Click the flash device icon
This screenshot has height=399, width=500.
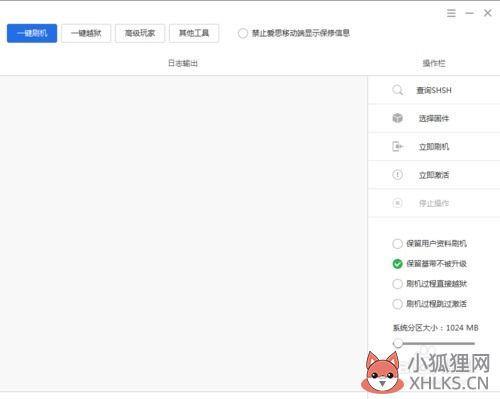(x=397, y=146)
